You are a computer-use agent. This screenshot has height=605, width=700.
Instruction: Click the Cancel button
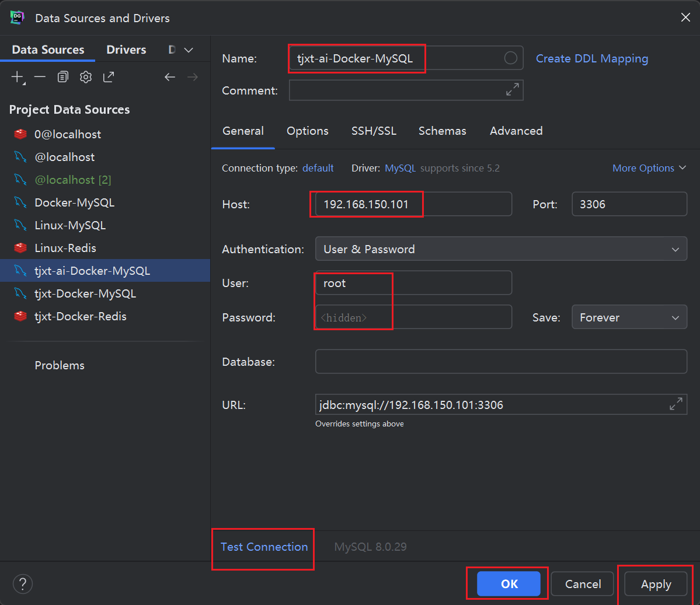pos(583,583)
